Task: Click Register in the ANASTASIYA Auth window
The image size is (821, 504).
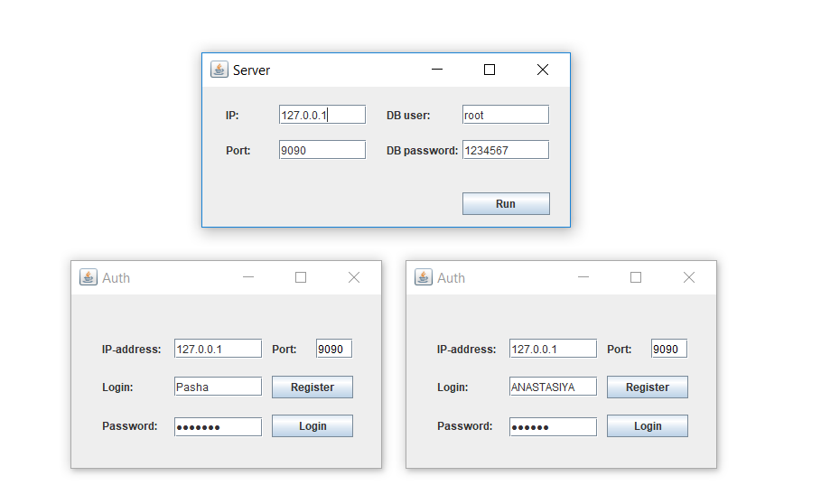Action: [x=648, y=387]
